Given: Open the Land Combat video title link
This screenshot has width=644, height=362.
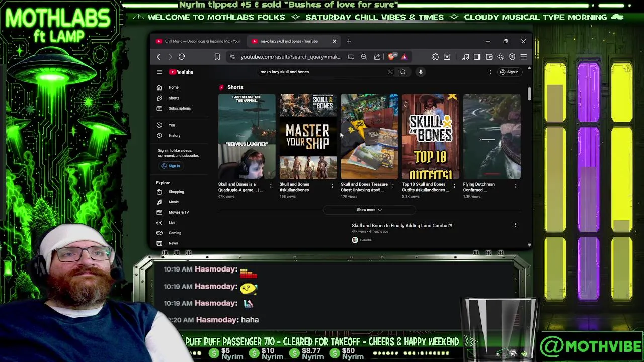Looking at the screenshot, I should [x=402, y=226].
